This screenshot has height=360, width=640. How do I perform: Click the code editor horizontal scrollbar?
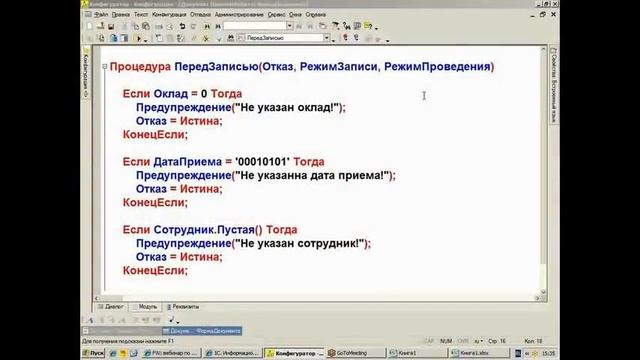coord(316,298)
